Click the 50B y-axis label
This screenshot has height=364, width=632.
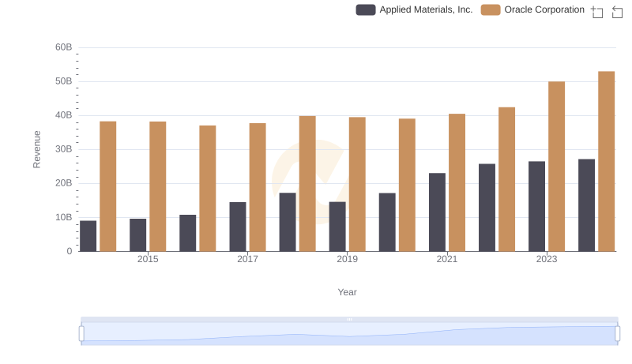[x=64, y=81]
